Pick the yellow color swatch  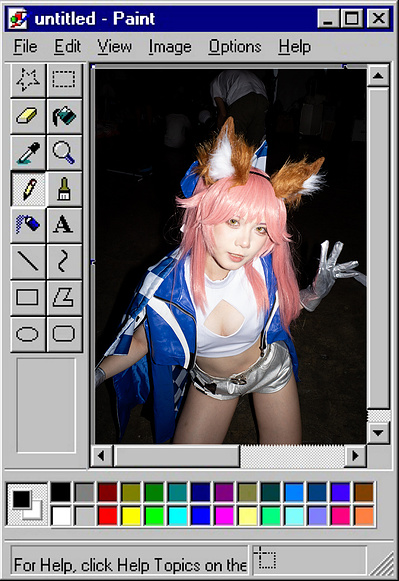tap(131, 515)
